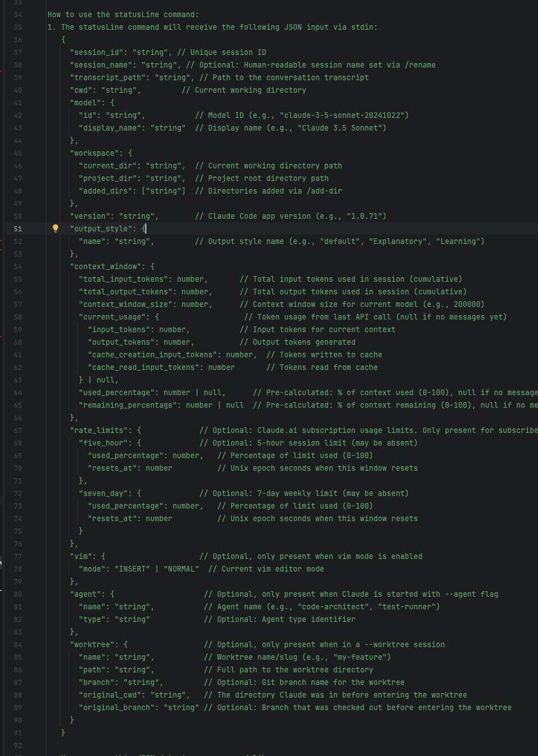Click the "my-feature" example in comment

[x=360, y=657]
